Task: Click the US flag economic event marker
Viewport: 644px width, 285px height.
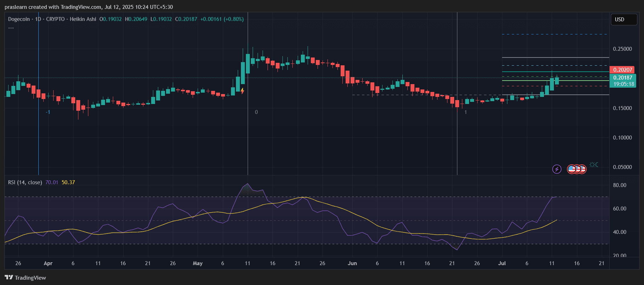Action: coord(572,169)
